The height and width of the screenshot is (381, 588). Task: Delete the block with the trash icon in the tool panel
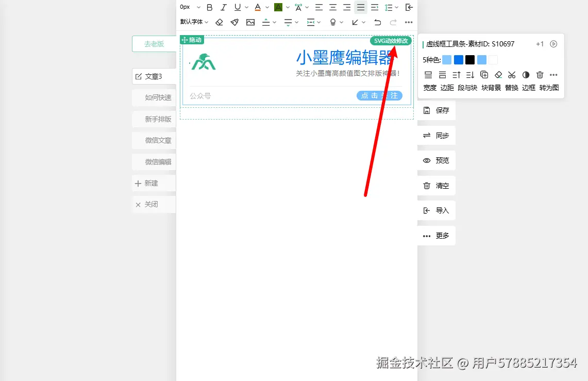coord(540,75)
